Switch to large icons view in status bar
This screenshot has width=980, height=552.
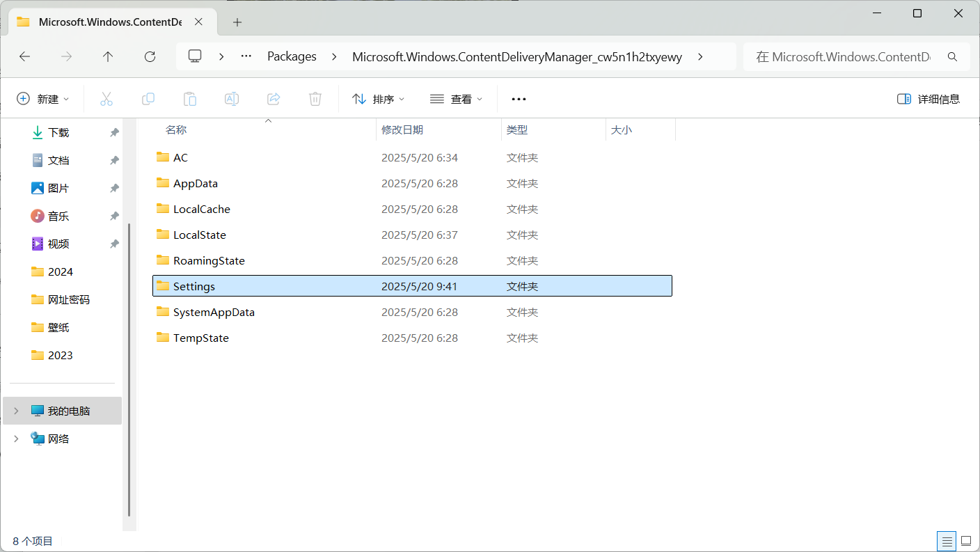tap(965, 541)
